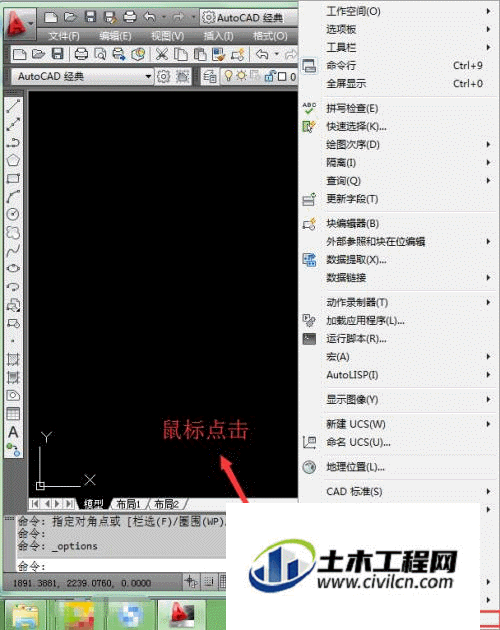This screenshot has height=630, width=500.
Task: Click coordinates readout in status bar
Action: (x=82, y=583)
